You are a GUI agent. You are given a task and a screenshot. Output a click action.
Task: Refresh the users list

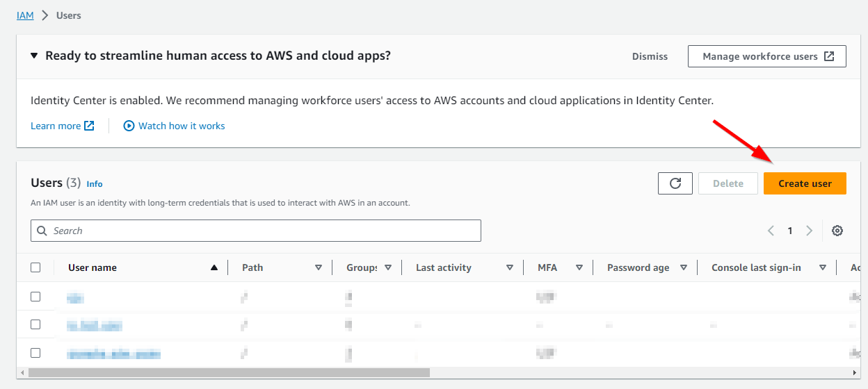pos(675,183)
